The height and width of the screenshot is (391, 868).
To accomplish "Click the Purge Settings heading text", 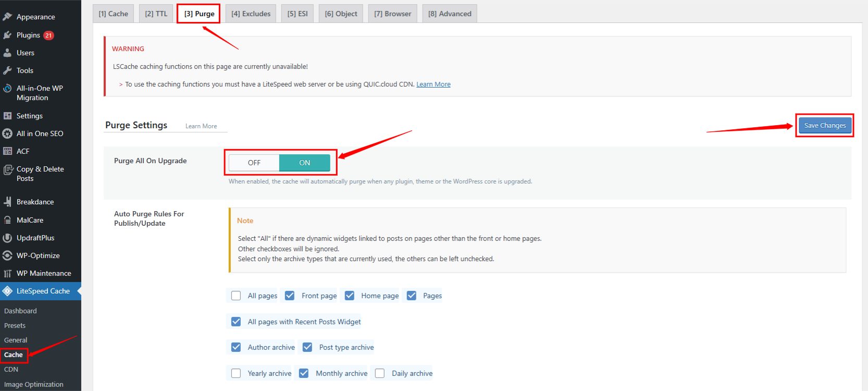I will pyautogui.click(x=137, y=125).
